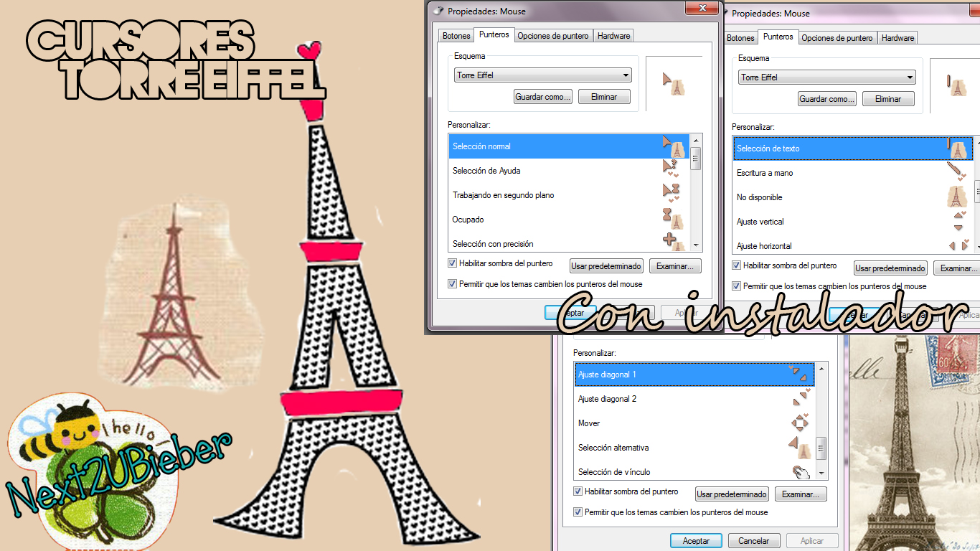
Task: Click Usar predeterminado in Selección normal window
Action: tap(606, 266)
